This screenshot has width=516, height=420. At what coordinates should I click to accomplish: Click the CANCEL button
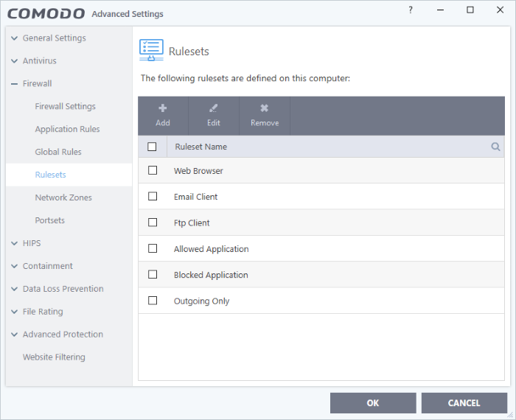pos(464,403)
